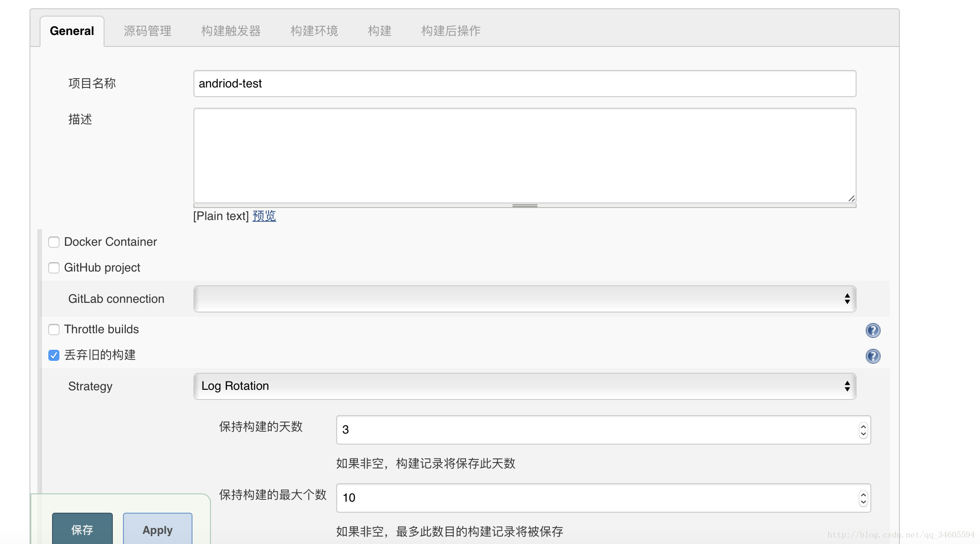This screenshot has width=980, height=544.
Task: Open help for Throttle builds
Action: pyautogui.click(x=873, y=330)
